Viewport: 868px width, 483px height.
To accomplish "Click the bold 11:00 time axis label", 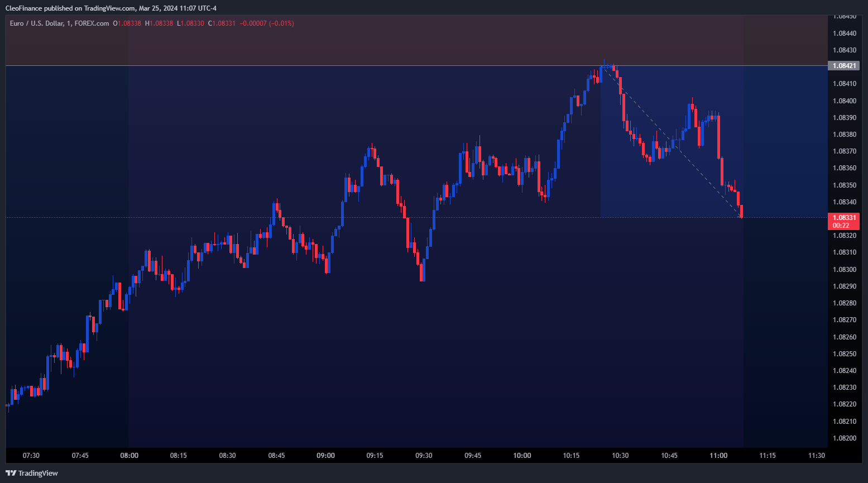I will tap(719, 456).
